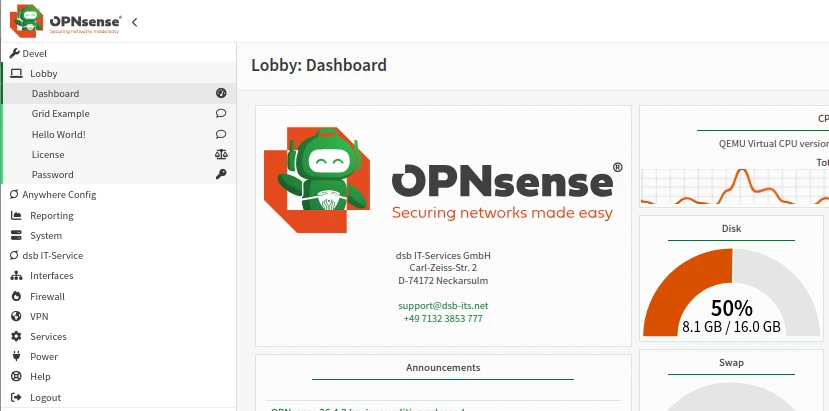
Task: Click the 8.1 GB / 16.0 GB disk value
Action: pyautogui.click(x=731, y=326)
